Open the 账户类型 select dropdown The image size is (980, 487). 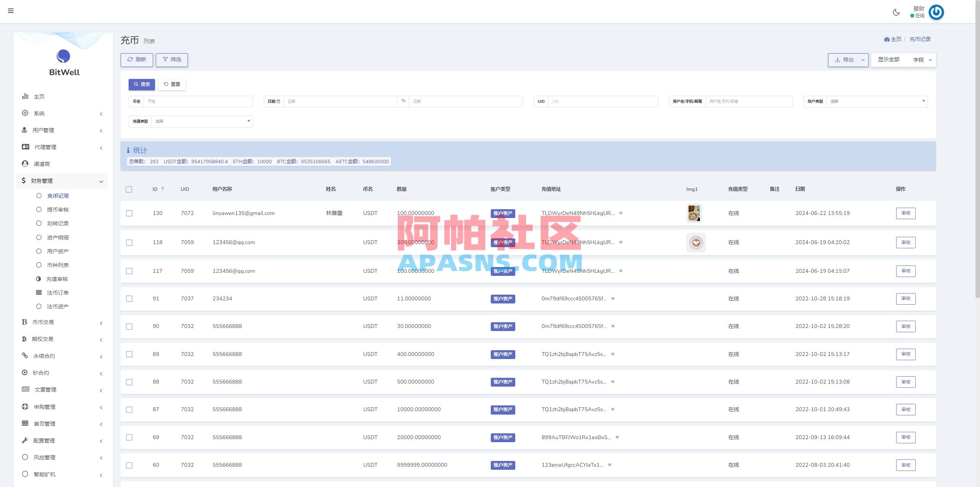tap(877, 101)
